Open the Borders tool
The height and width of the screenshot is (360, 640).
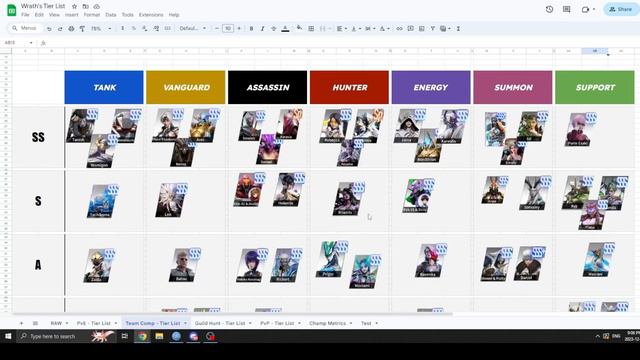point(311,29)
